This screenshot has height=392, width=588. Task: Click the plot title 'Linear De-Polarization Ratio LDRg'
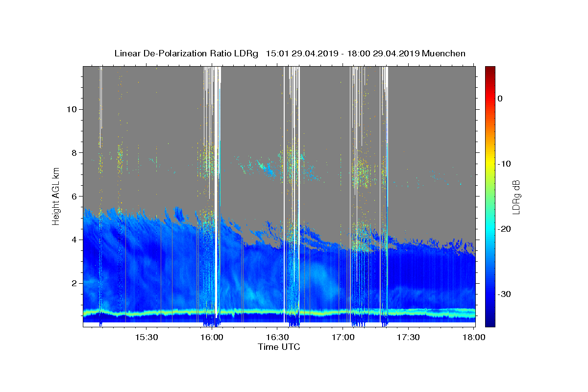coord(186,53)
